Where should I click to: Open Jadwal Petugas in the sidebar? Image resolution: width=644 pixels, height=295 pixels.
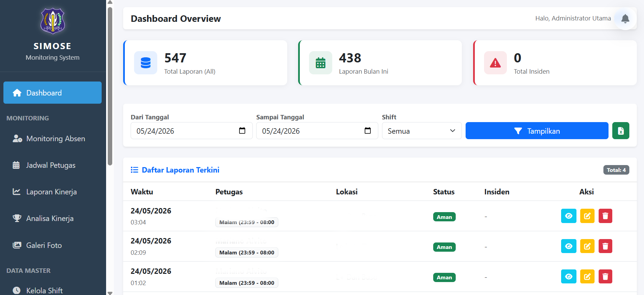coord(53,165)
